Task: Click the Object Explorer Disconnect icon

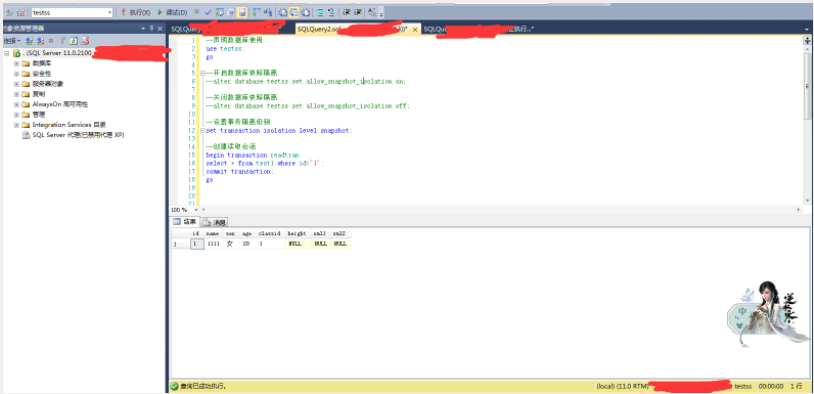Action: pos(40,40)
